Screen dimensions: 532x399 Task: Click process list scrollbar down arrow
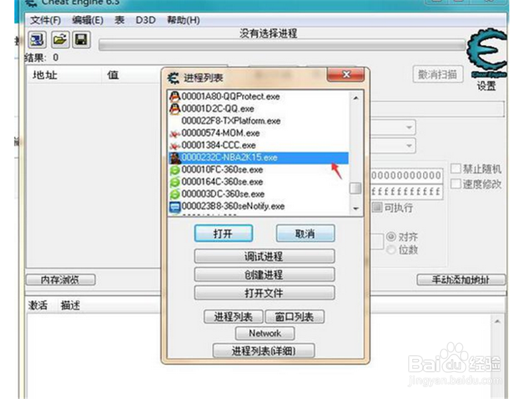pyautogui.click(x=356, y=208)
